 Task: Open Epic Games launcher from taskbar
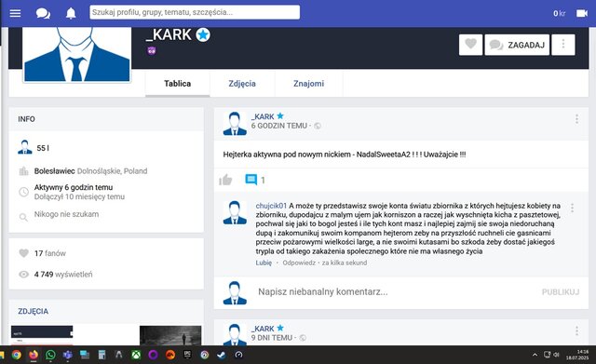click(x=187, y=355)
